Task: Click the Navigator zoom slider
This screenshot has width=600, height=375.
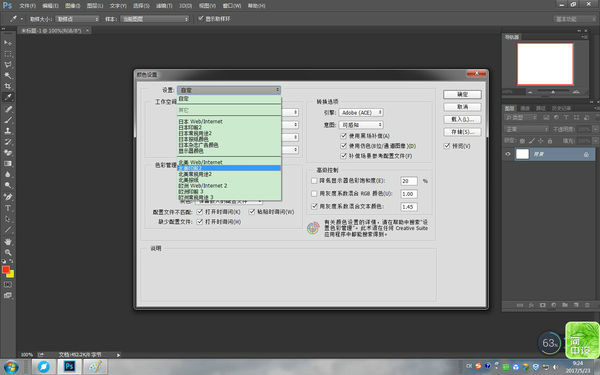Action: coord(553,92)
